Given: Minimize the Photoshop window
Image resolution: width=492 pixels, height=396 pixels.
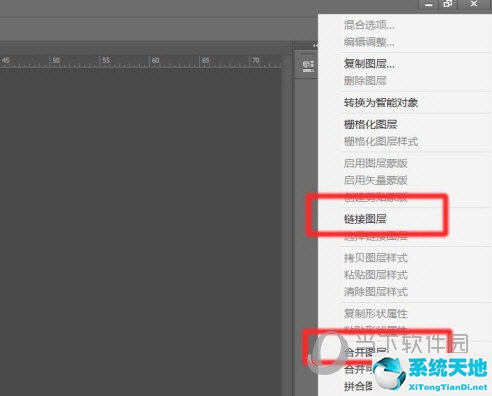Looking at the screenshot, I should coord(429,4).
